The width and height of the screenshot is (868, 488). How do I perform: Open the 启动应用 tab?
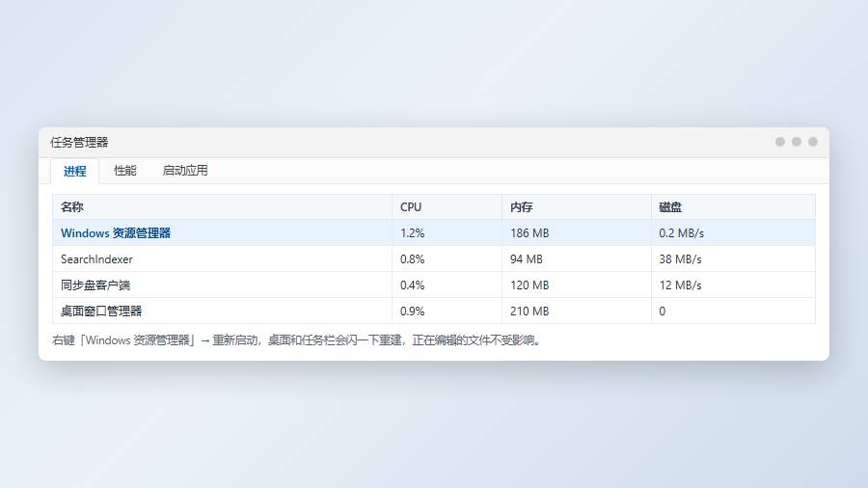click(x=185, y=171)
